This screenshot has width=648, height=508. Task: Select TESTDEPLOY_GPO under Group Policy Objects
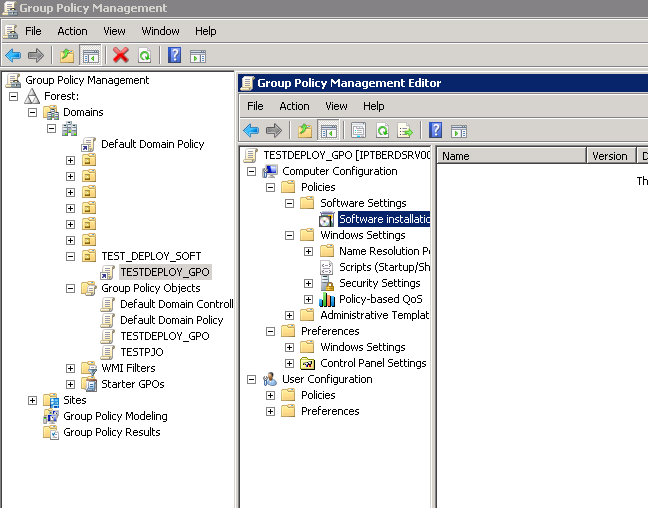coord(164,336)
